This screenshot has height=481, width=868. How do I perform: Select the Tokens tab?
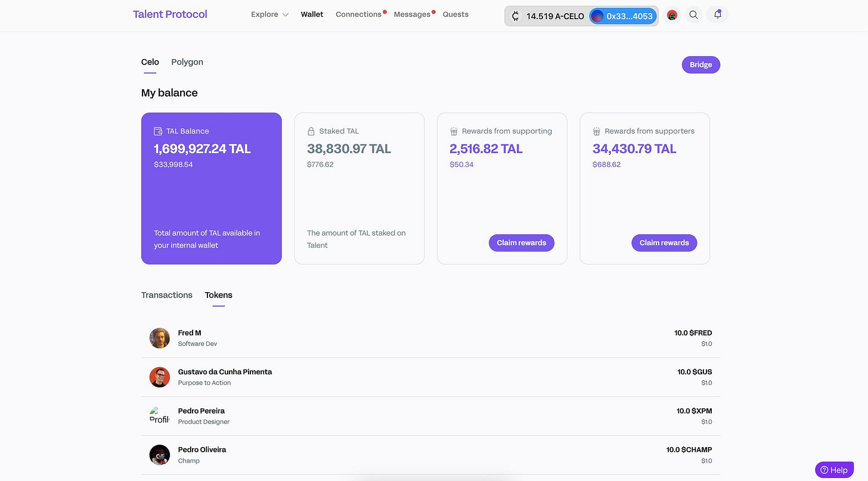tap(219, 295)
